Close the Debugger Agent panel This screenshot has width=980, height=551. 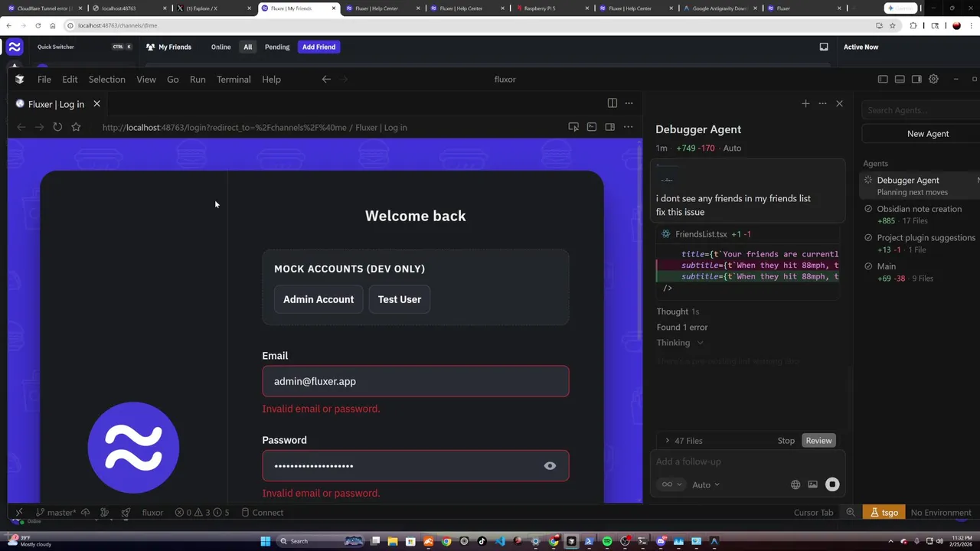[839, 103]
